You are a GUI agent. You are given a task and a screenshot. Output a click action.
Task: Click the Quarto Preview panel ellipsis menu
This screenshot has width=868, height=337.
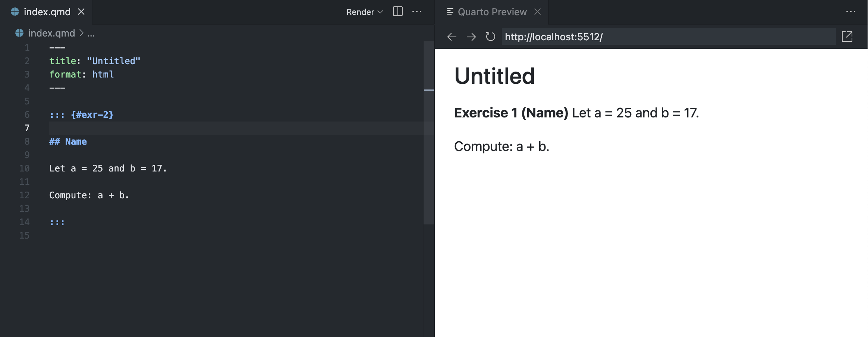pyautogui.click(x=851, y=12)
